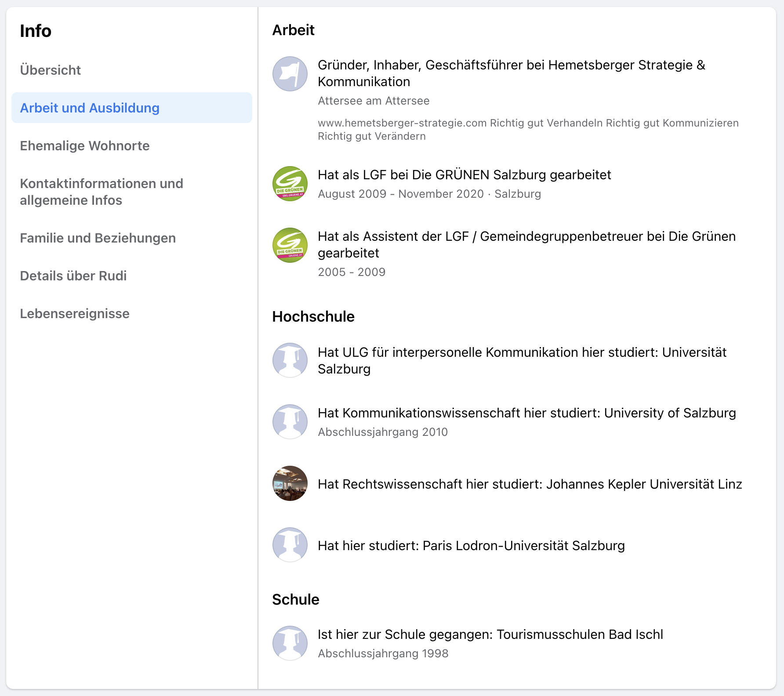Image resolution: width=784 pixels, height=696 pixels.
Task: Click Attersee am Attersee location text
Action: click(x=374, y=101)
